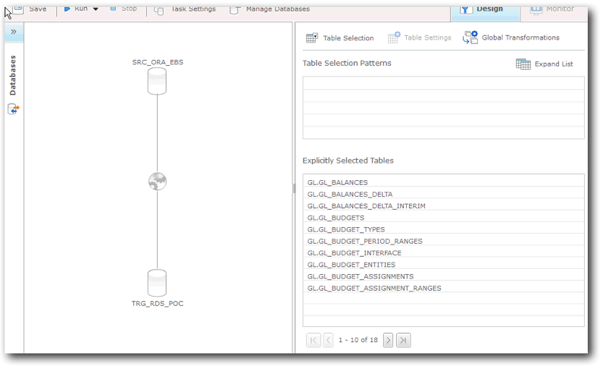Image resolution: width=600 pixels, height=374 pixels.
Task: Open Manage Databases
Action: (269, 9)
